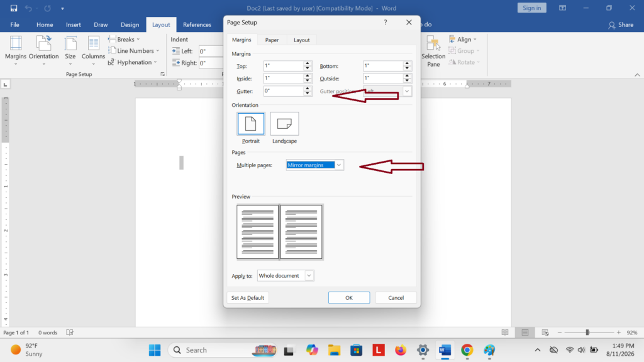644x362 pixels.
Task: Click the zoom slider handle
Action: 587,332
